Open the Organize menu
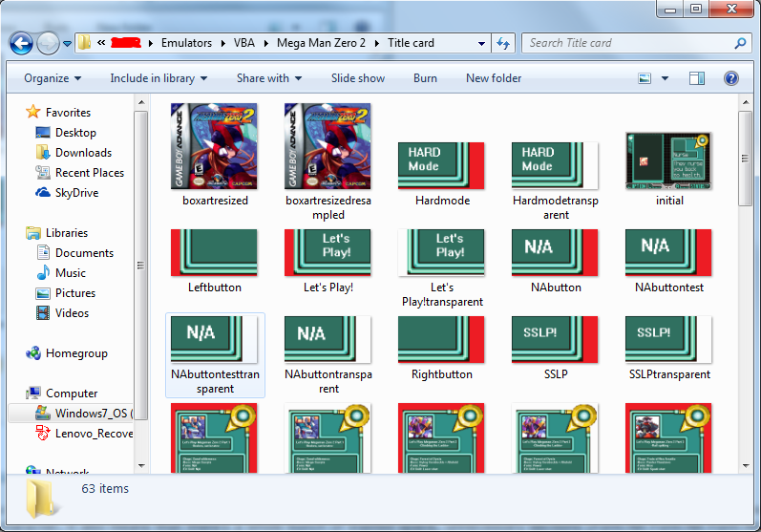This screenshot has width=761, height=532. tap(53, 78)
